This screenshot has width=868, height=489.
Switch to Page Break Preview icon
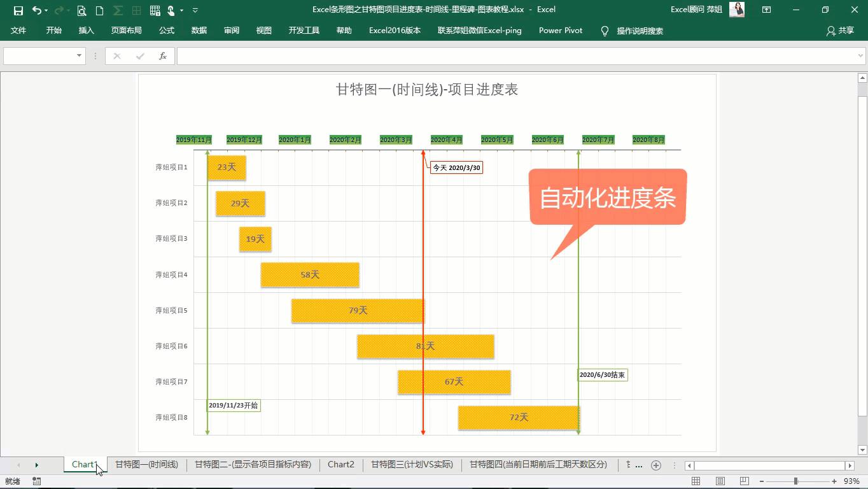tap(744, 481)
